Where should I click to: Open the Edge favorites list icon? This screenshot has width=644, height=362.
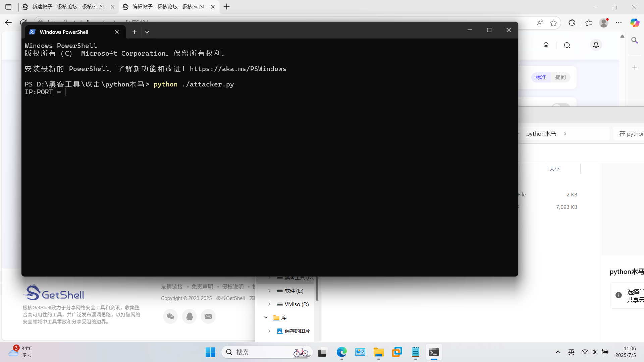click(x=589, y=22)
